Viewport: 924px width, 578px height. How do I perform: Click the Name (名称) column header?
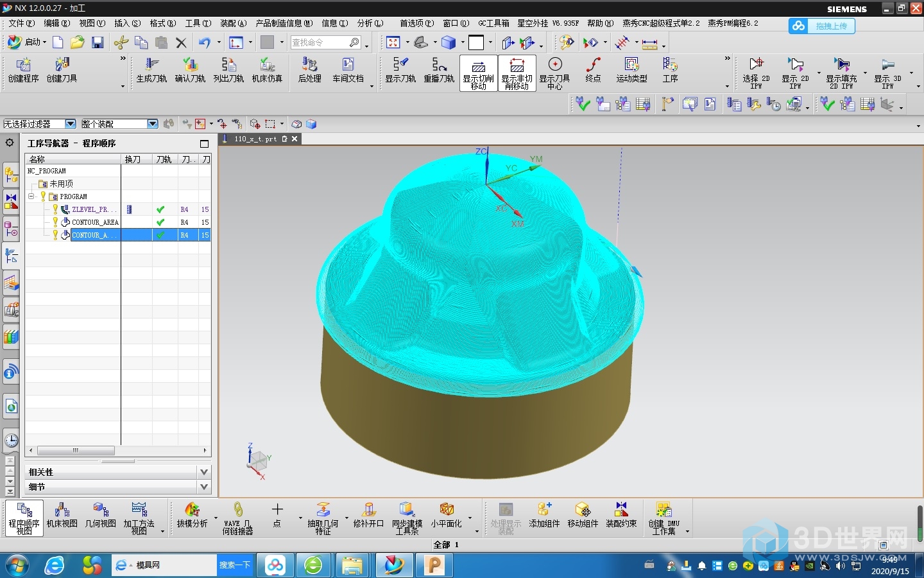73,159
